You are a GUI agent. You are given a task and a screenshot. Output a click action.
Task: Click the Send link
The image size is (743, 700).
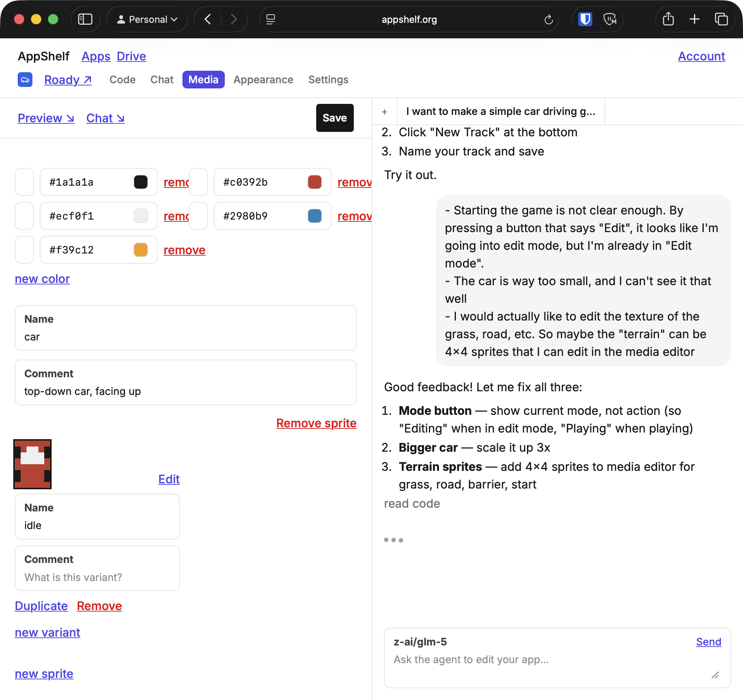(x=709, y=642)
